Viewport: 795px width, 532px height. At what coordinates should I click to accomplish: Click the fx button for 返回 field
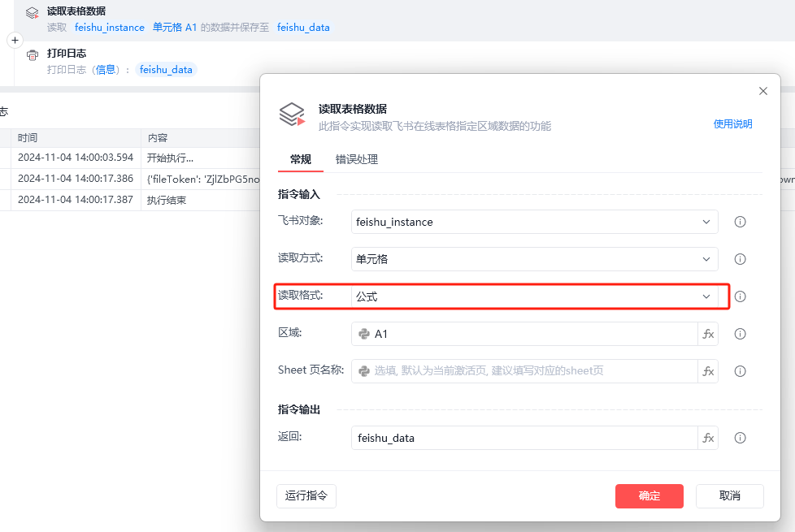708,438
